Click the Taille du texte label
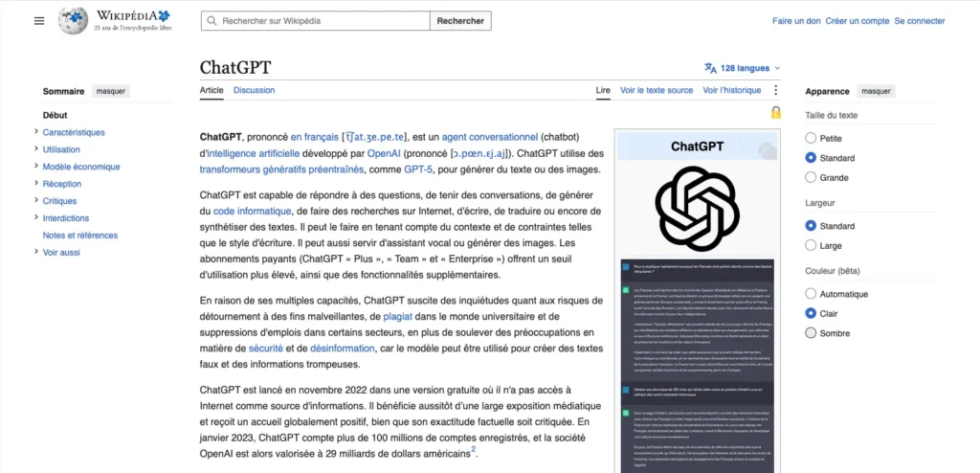The width and height of the screenshot is (980, 473). (832, 115)
